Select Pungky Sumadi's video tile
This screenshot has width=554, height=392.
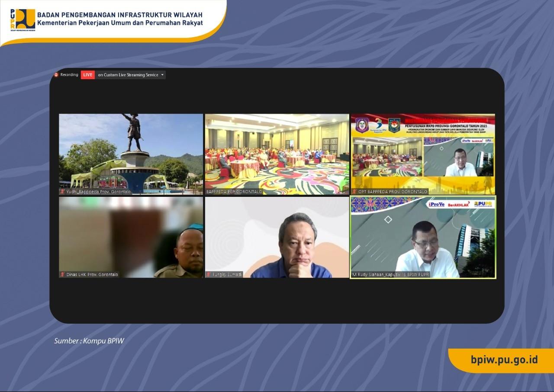[277, 237]
